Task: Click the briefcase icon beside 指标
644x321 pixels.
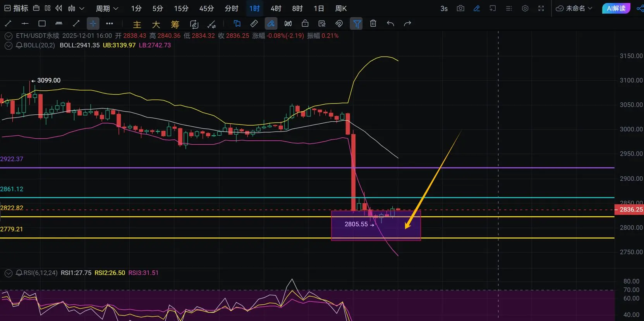Action: pos(36,8)
